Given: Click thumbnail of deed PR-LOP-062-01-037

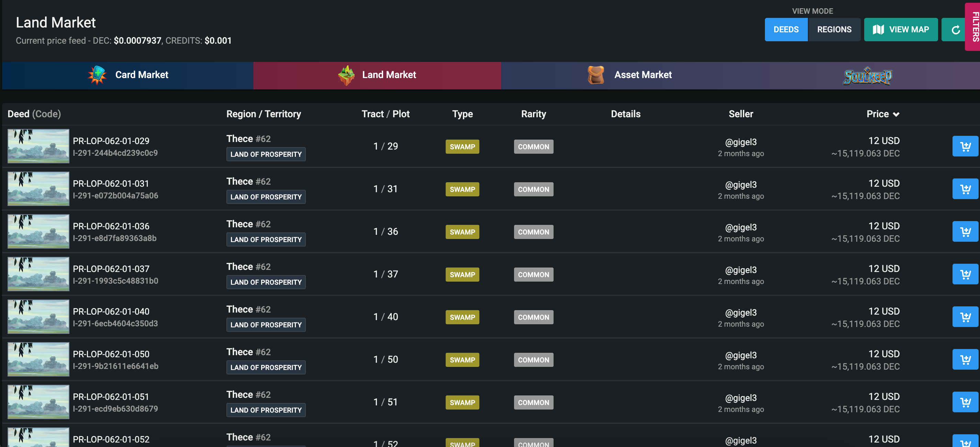Looking at the screenshot, I should (x=38, y=274).
